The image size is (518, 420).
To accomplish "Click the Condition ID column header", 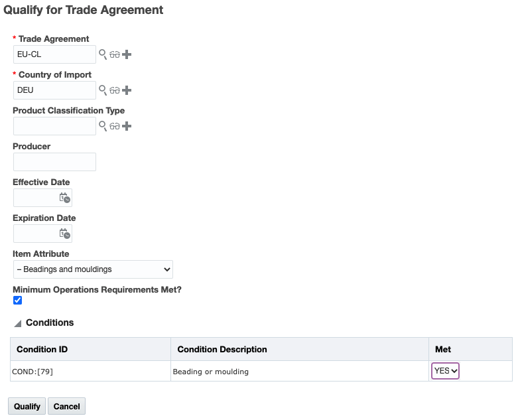I will (42, 349).
